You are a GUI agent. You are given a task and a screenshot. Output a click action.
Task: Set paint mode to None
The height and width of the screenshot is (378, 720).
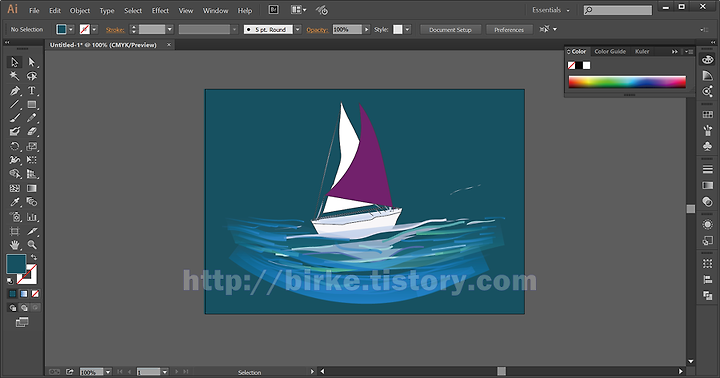(35, 294)
